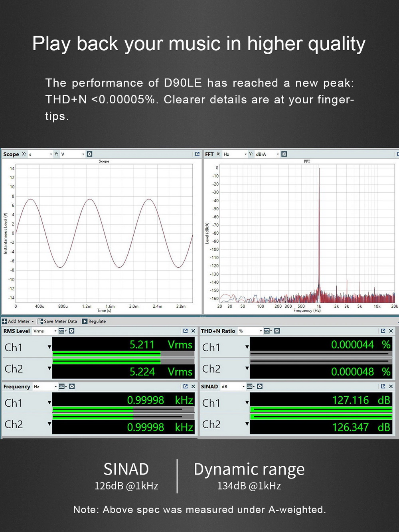Pop out the FFT graph panel
399x532 pixels.
pos(397,154)
